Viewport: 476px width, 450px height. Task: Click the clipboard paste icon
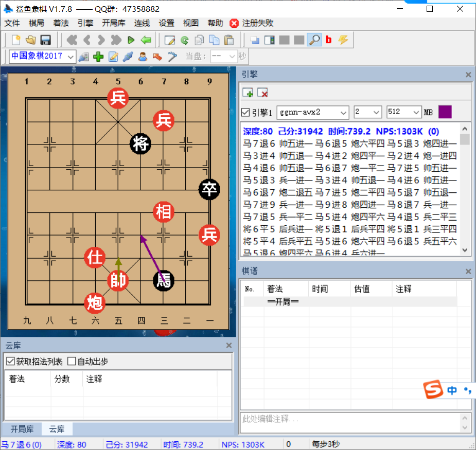click(229, 40)
